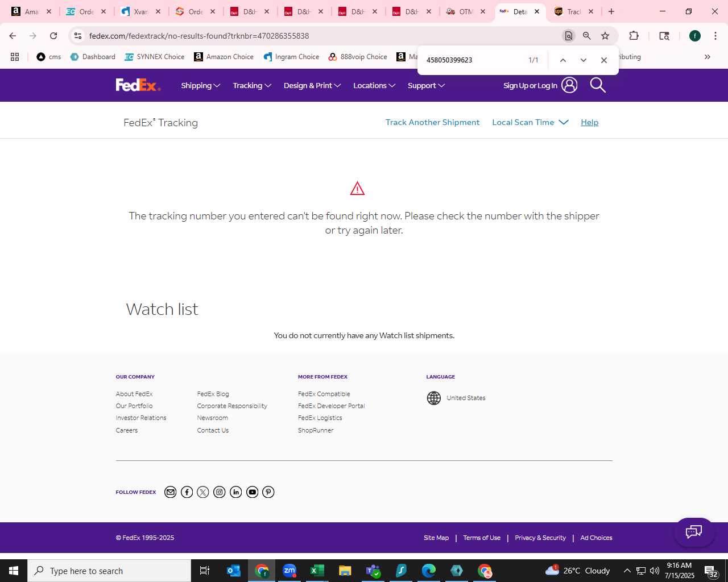Open FedEx email follow icon
This screenshot has height=582, width=728.
click(x=170, y=492)
